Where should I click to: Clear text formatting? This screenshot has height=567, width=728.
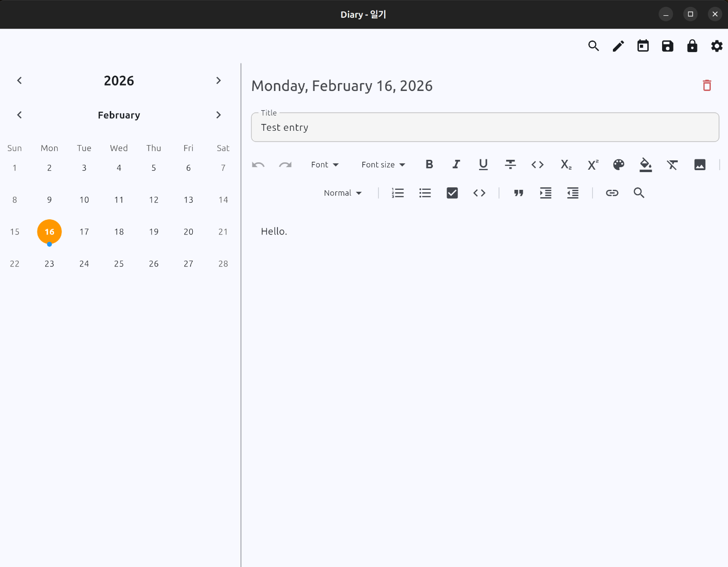coord(672,165)
